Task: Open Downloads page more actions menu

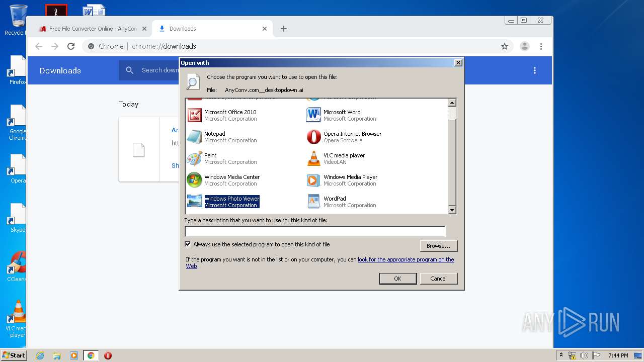Action: click(x=535, y=70)
